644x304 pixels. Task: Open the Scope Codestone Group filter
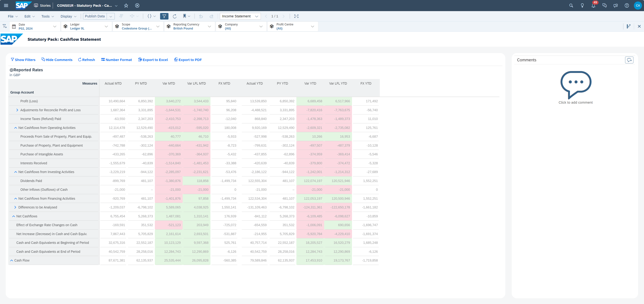click(138, 26)
